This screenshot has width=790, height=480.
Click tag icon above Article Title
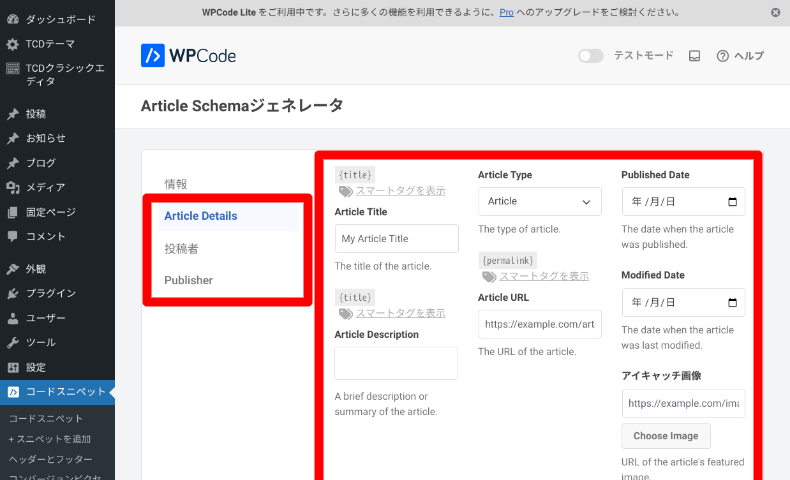pos(346,191)
